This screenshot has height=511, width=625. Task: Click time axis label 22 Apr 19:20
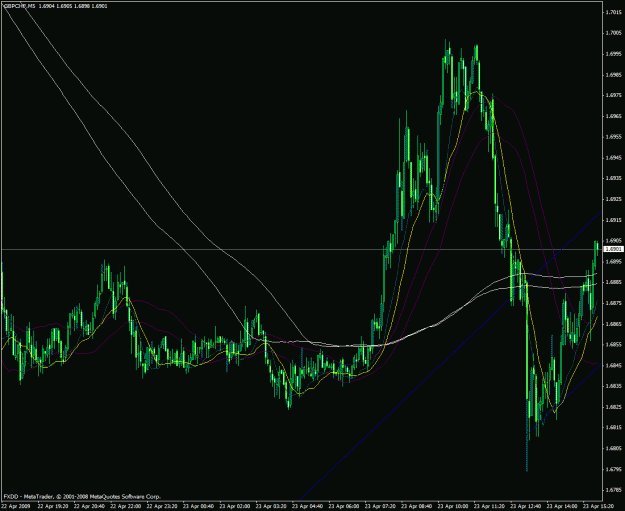(52, 506)
